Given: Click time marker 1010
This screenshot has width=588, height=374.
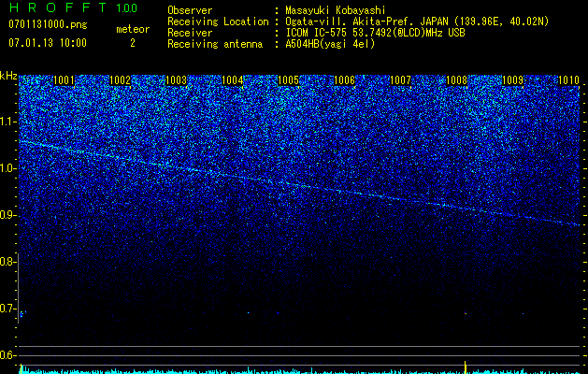Looking at the screenshot, I should click(x=568, y=80).
